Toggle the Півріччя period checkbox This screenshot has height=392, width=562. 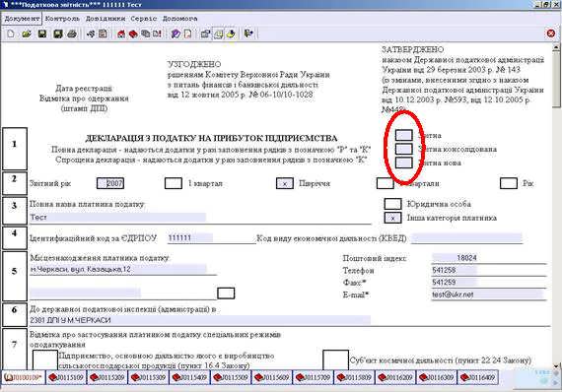pos(285,183)
